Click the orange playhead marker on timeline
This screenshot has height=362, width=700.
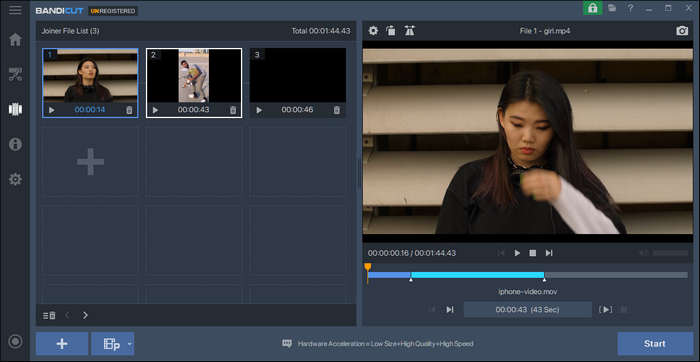pyautogui.click(x=367, y=267)
